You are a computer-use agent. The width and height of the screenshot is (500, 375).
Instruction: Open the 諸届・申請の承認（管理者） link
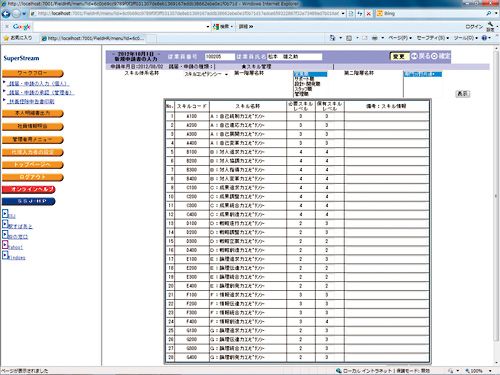pyautogui.click(x=41, y=92)
